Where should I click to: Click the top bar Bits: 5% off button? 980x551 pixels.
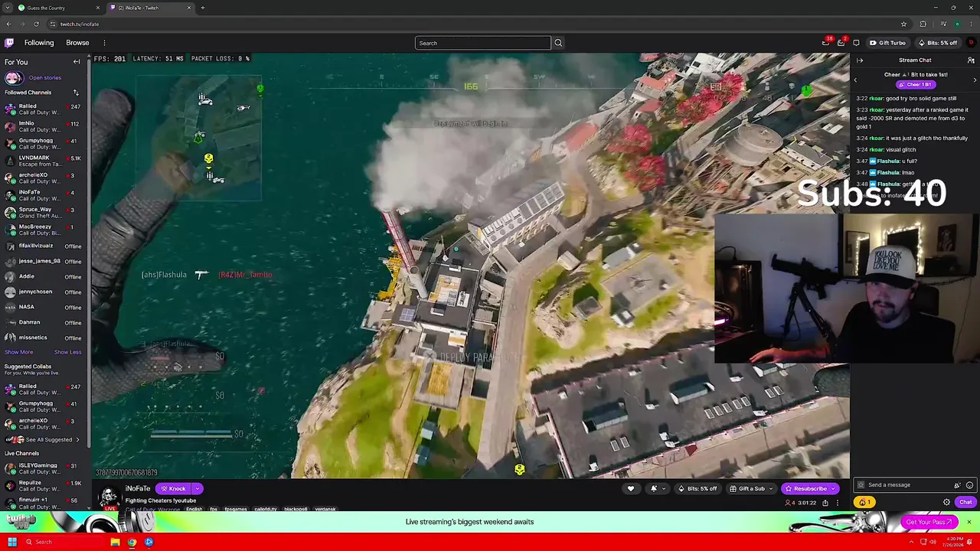point(938,43)
